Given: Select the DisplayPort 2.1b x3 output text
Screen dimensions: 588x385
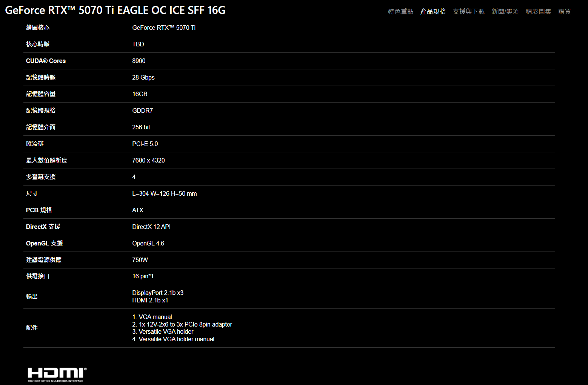Looking at the screenshot, I should [158, 293].
